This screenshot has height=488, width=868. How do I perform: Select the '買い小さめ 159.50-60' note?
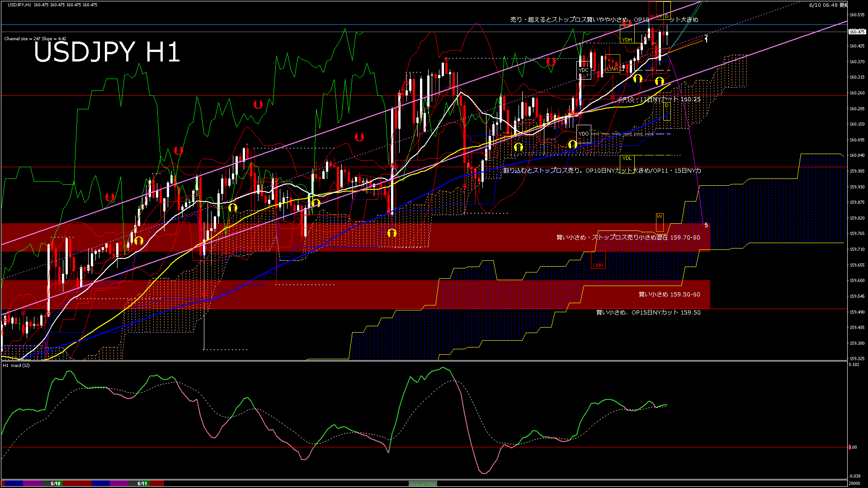(670, 294)
